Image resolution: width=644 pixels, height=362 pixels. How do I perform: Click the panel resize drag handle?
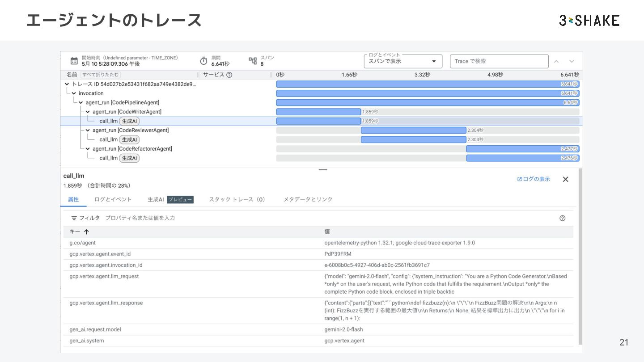tap(323, 170)
